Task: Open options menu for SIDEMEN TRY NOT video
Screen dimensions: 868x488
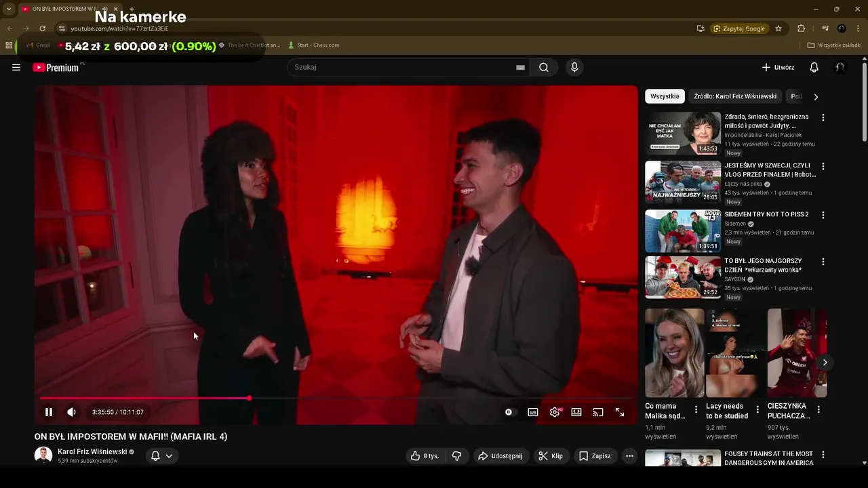Action: tap(823, 215)
